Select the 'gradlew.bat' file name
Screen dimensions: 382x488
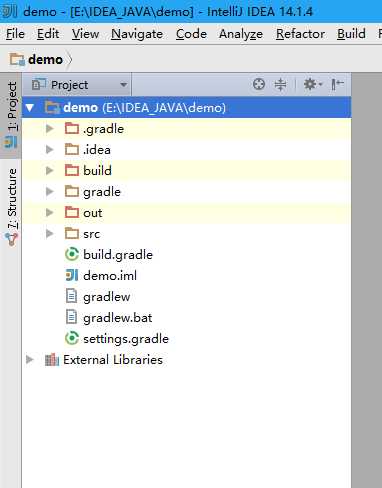coord(117,318)
